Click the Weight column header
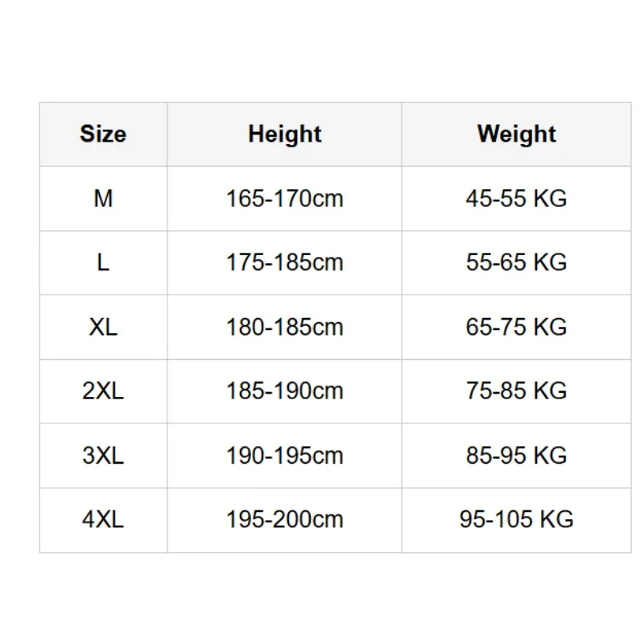Viewport: 644px width, 644px height. click(x=516, y=134)
